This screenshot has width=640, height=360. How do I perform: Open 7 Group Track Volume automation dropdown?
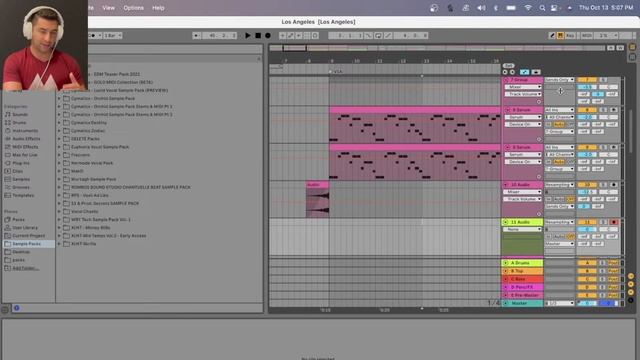523,94
